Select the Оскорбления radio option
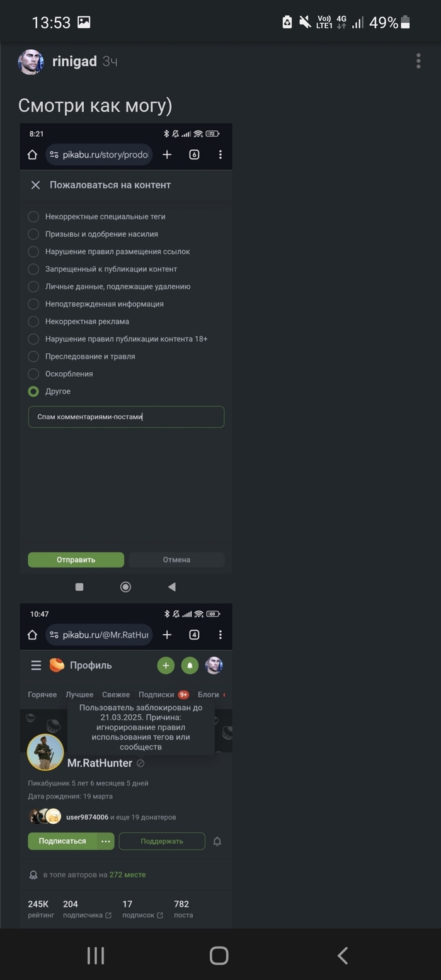Image resolution: width=441 pixels, height=980 pixels. click(33, 374)
